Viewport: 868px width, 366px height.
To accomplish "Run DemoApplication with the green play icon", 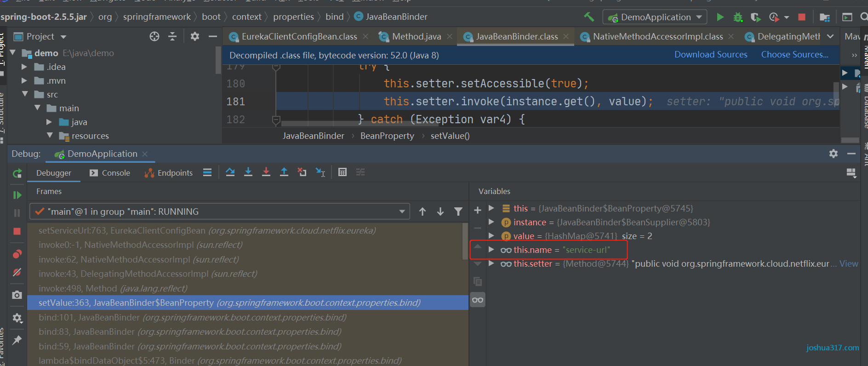I will pos(720,17).
